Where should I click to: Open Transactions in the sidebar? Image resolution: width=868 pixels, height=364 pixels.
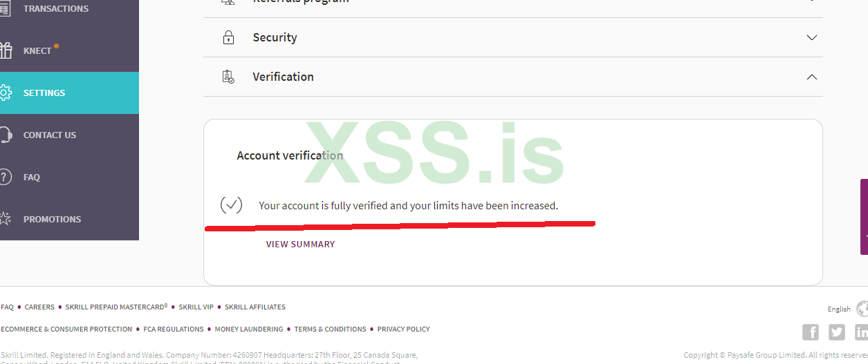[55, 9]
